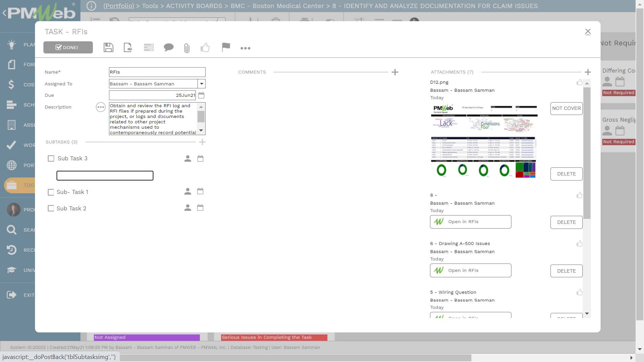The image size is (644, 362).
Task: Click the attachments list scrollbar down arrow
Action: [587, 314]
